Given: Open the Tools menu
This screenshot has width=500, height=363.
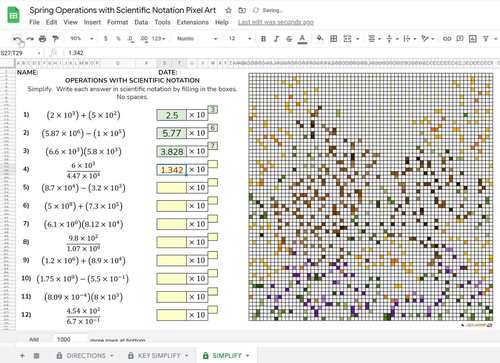Looking at the screenshot, I should coord(162,22).
